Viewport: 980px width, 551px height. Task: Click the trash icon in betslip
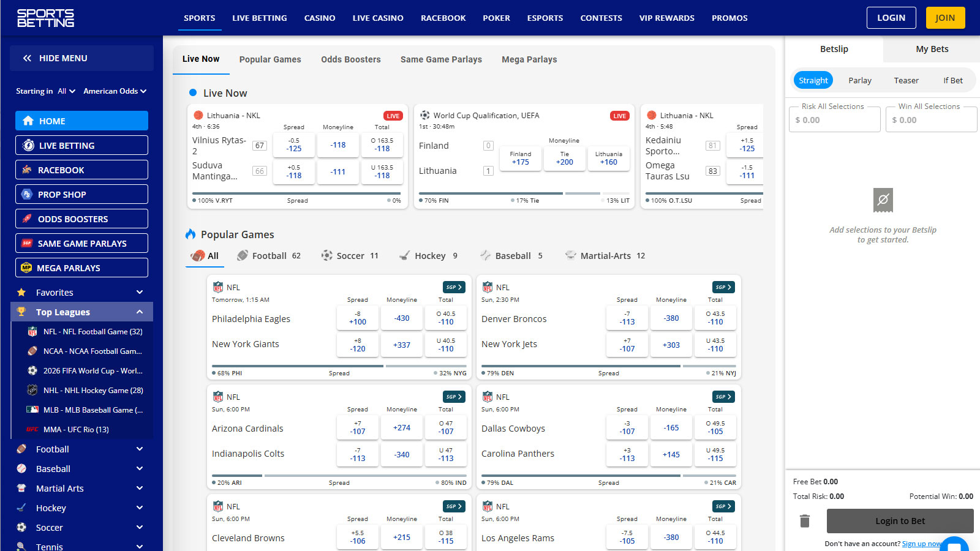[805, 521]
